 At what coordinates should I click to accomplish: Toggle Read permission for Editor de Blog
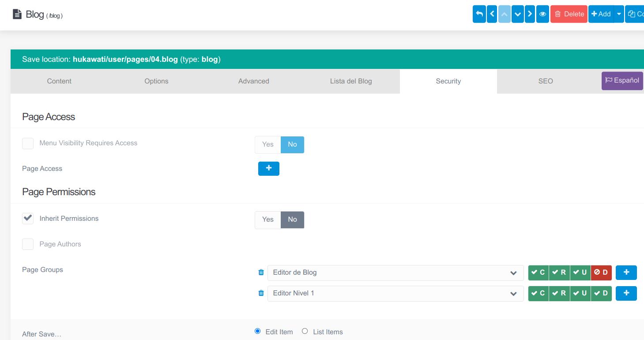pos(559,272)
